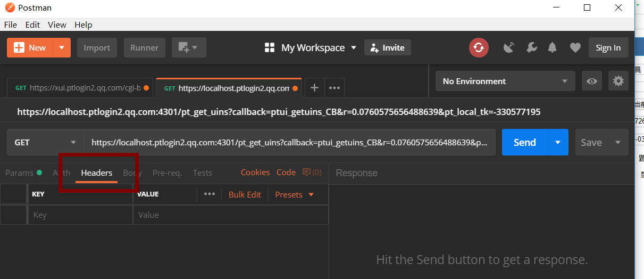644x279 pixels.
Task: Open the notifications bell
Action: pyautogui.click(x=553, y=48)
